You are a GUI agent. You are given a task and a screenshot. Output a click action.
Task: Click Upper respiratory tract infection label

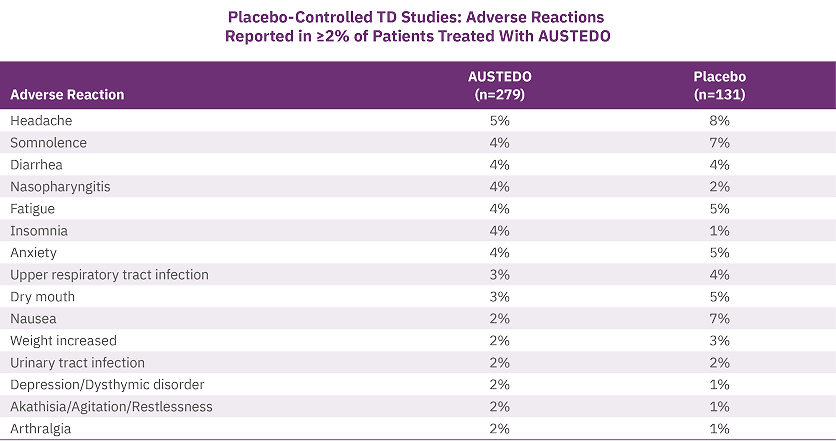point(109,275)
